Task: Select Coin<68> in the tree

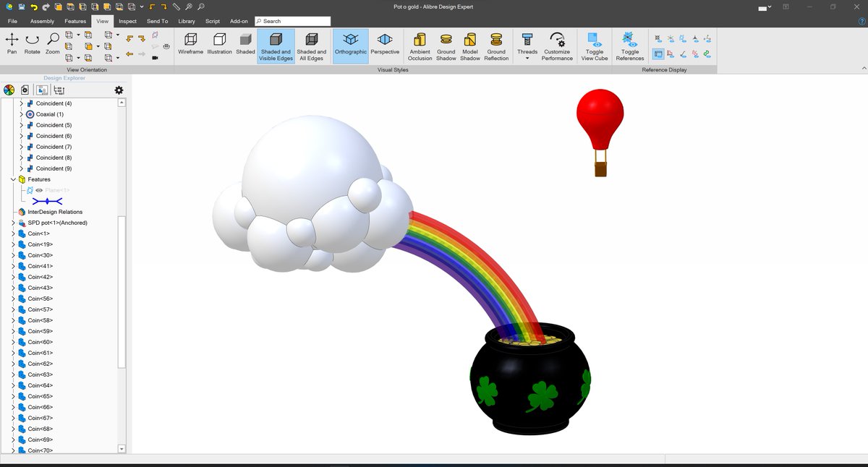Action: click(41, 429)
